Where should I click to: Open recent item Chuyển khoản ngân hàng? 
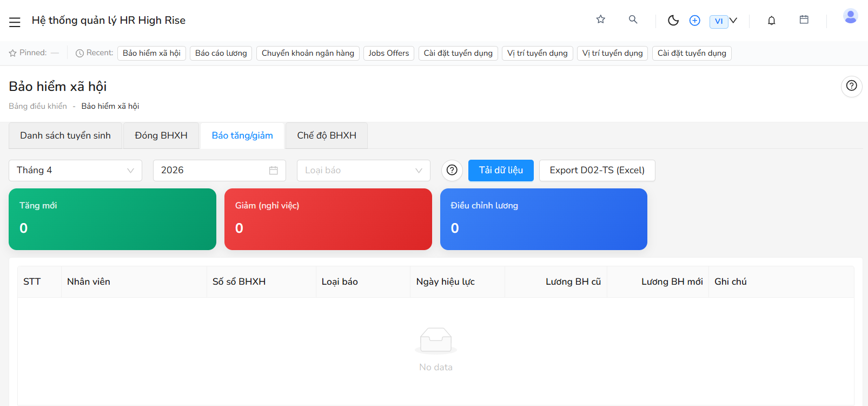click(x=308, y=53)
